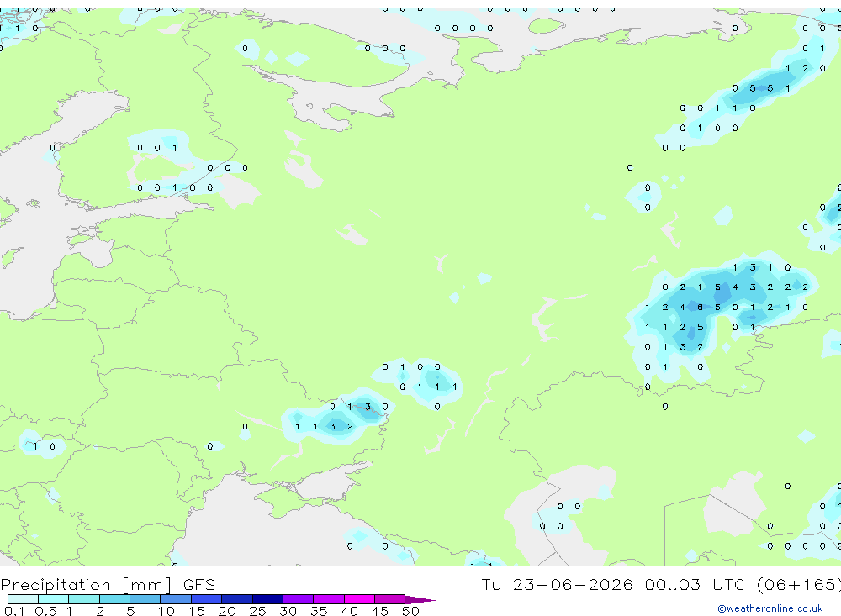Pick the 1–2 mm legend swatch
Viewport: 841px width, 616px height.
click(x=84, y=599)
